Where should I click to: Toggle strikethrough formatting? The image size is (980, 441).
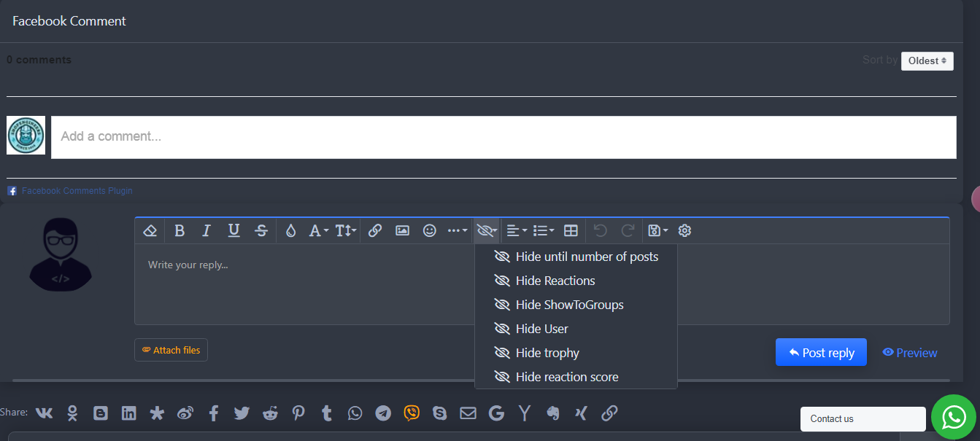click(x=261, y=230)
